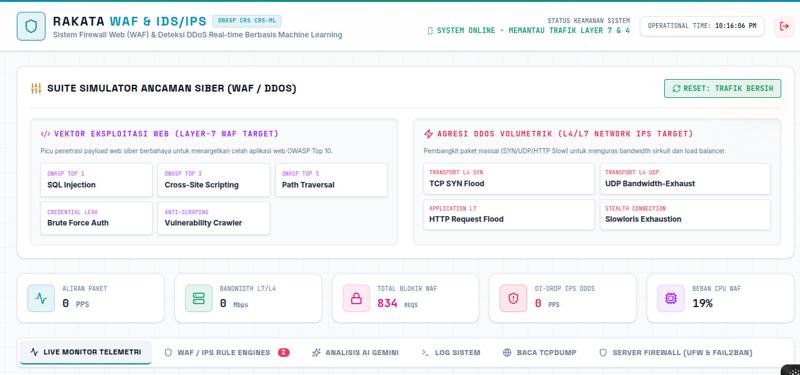
Task: Click the Bandwidth L7/L4 server icon
Action: [x=198, y=298]
